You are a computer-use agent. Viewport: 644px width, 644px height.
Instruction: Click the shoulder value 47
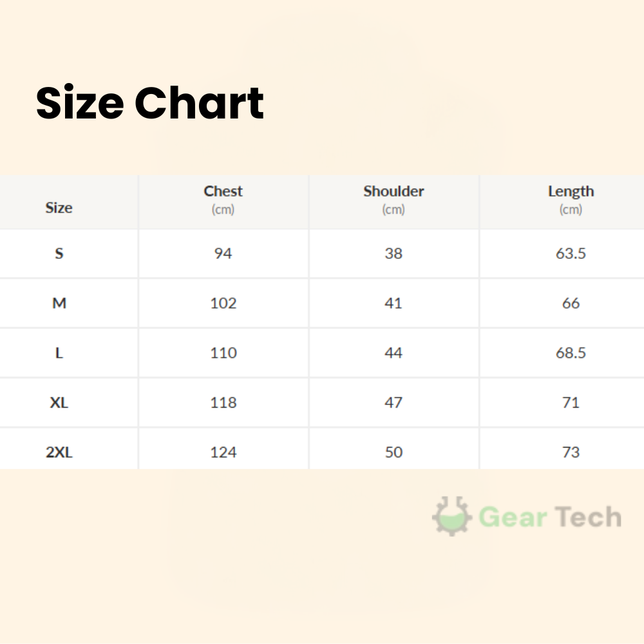click(393, 402)
